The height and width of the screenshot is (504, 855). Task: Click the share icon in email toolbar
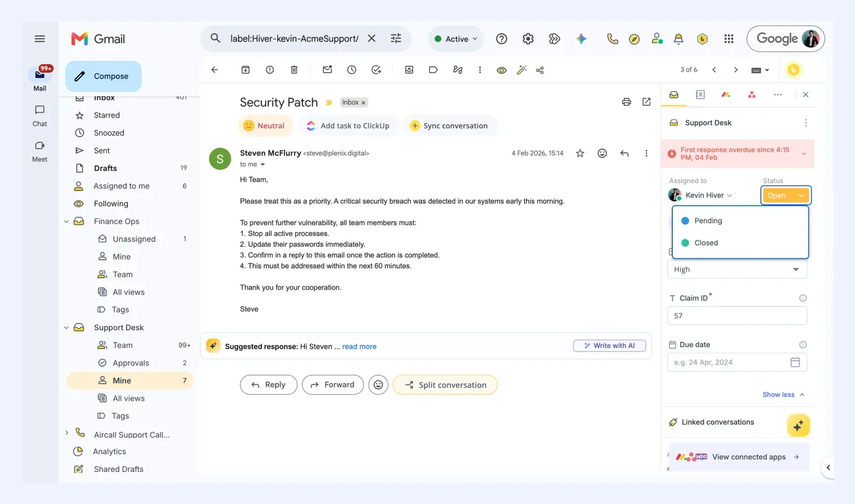(x=540, y=70)
